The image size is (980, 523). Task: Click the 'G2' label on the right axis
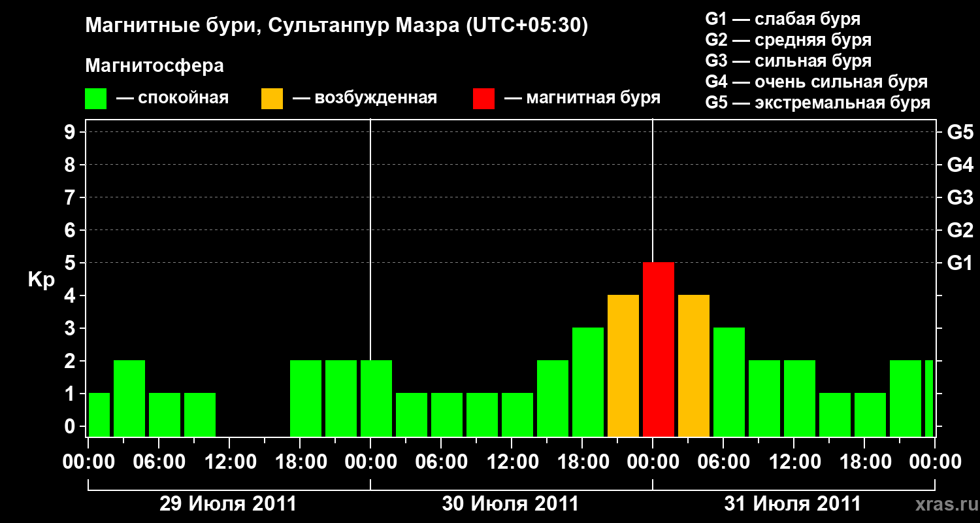coord(960,230)
